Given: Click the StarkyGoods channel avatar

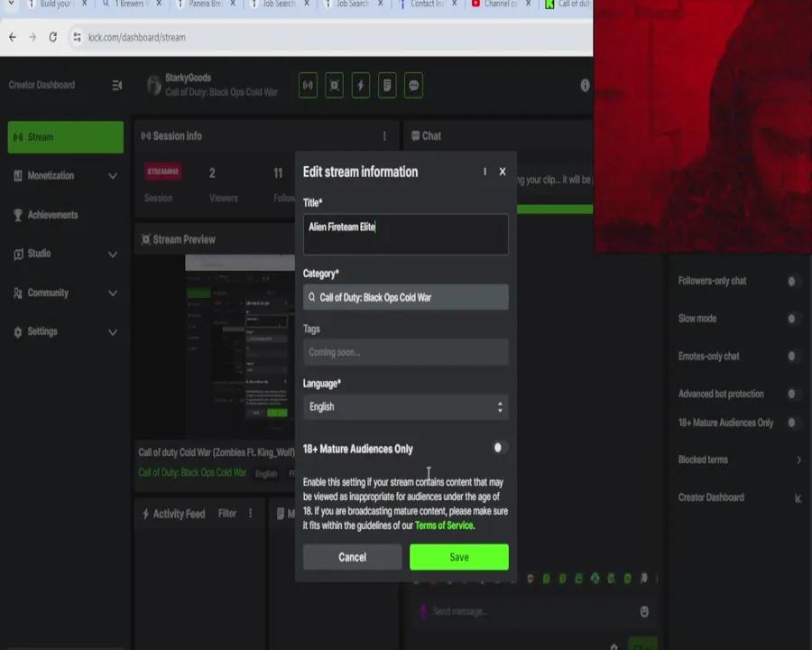Looking at the screenshot, I should point(153,85).
